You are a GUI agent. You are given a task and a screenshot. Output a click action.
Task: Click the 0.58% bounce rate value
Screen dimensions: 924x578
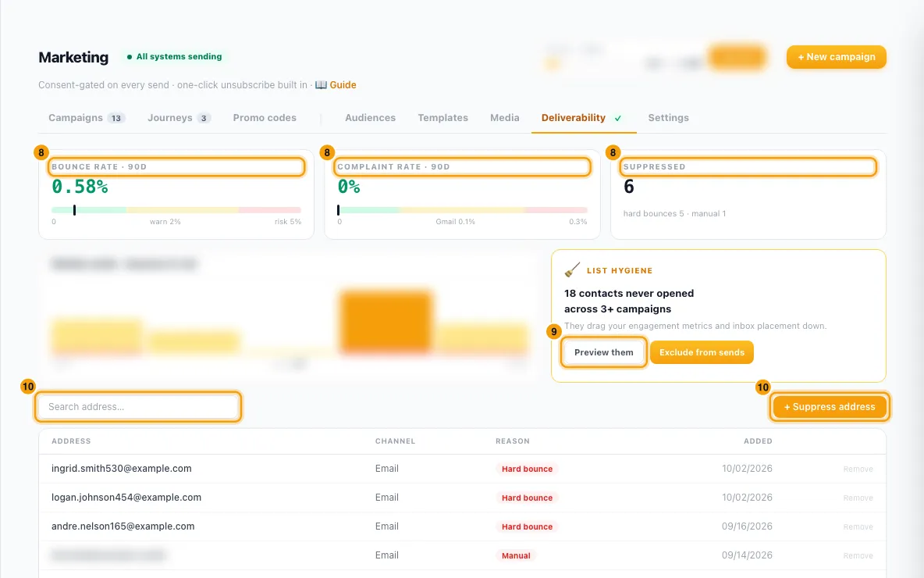click(80, 187)
